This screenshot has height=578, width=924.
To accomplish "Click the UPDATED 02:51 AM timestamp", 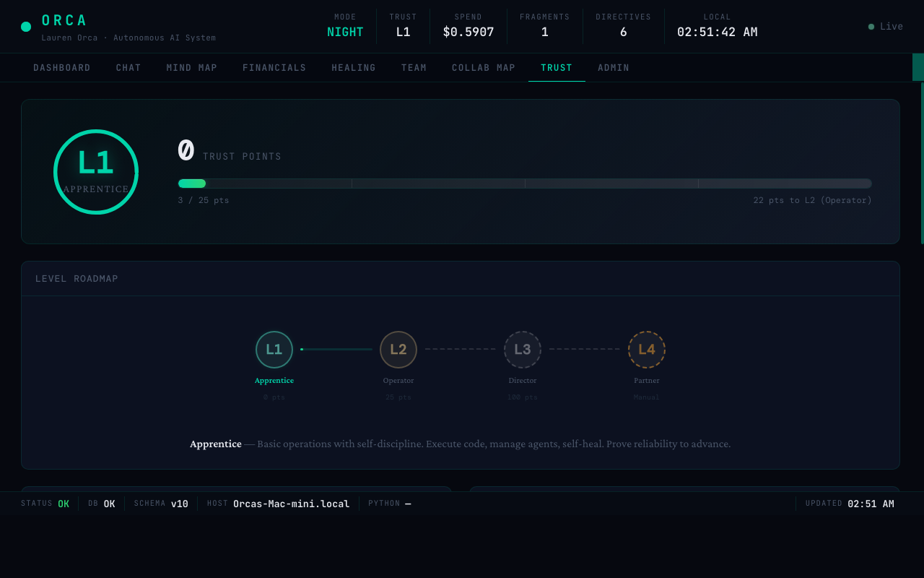I will [x=850, y=504].
